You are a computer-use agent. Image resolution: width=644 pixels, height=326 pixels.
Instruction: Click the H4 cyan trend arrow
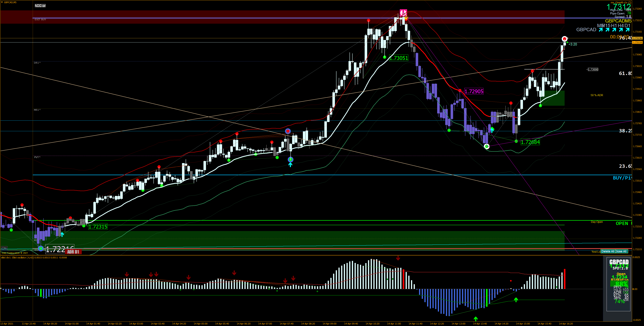click(x=621, y=30)
